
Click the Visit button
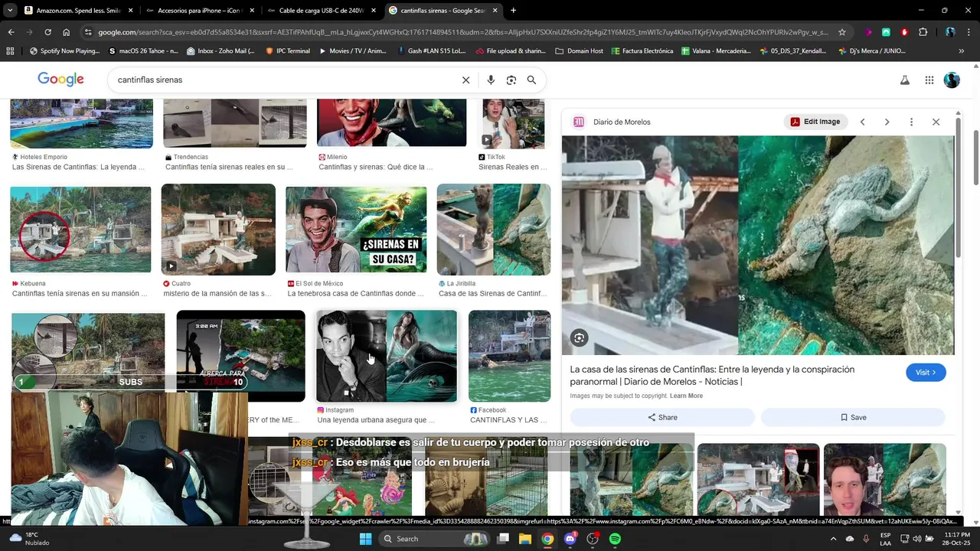point(926,373)
